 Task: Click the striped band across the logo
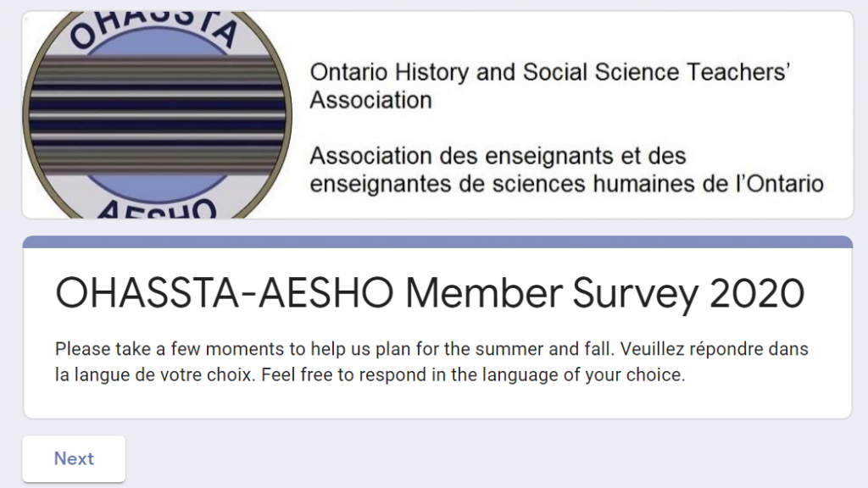click(x=157, y=115)
